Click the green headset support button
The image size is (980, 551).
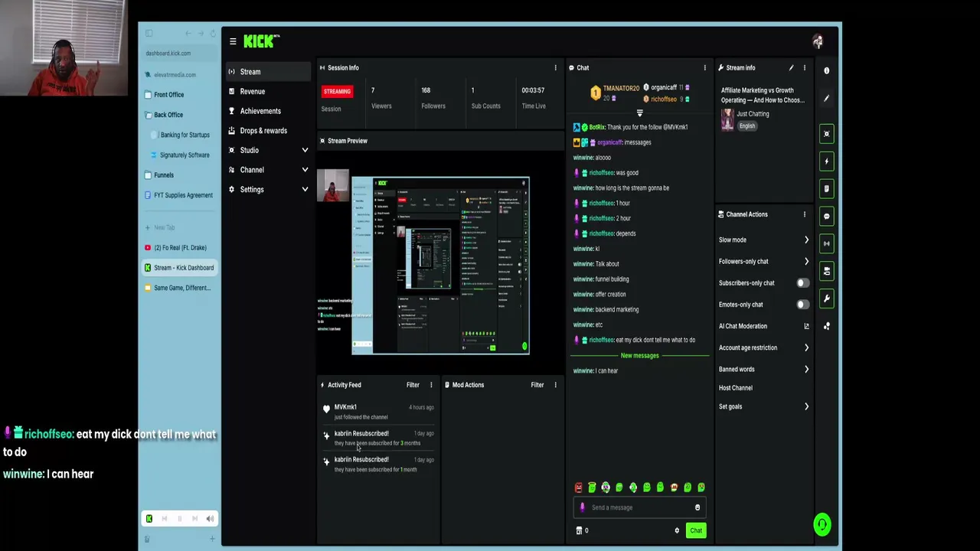click(822, 524)
